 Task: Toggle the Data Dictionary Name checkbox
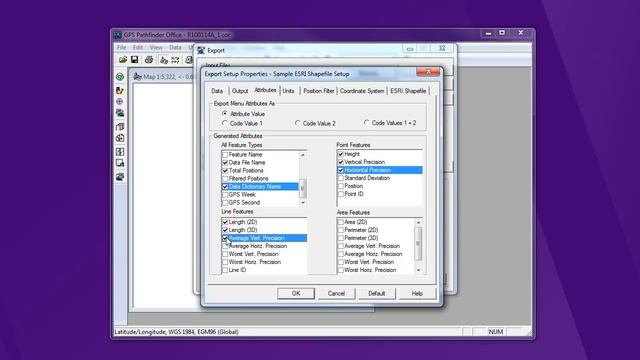point(225,187)
